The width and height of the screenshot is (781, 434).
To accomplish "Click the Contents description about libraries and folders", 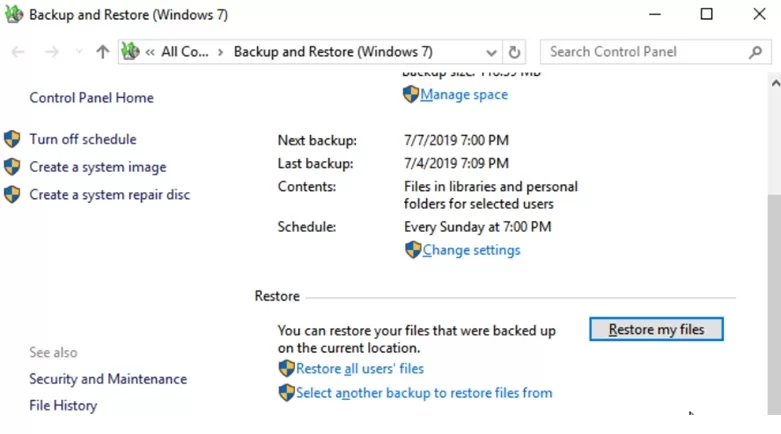I will pyautogui.click(x=491, y=195).
